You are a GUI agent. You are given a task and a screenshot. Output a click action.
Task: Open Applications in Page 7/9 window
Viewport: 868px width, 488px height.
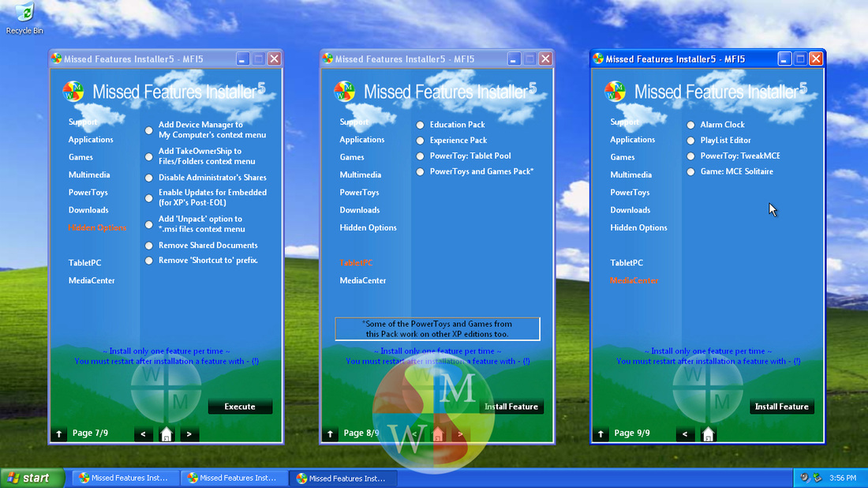coord(91,140)
